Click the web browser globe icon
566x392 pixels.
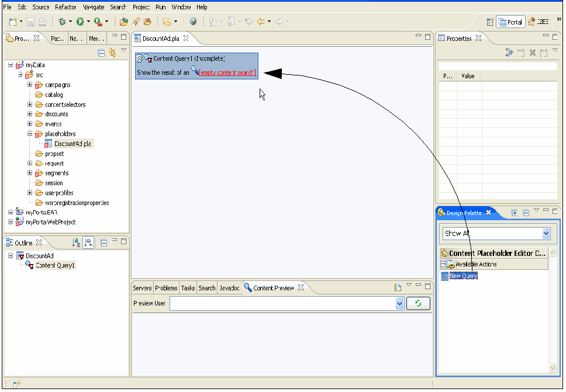coord(193,22)
